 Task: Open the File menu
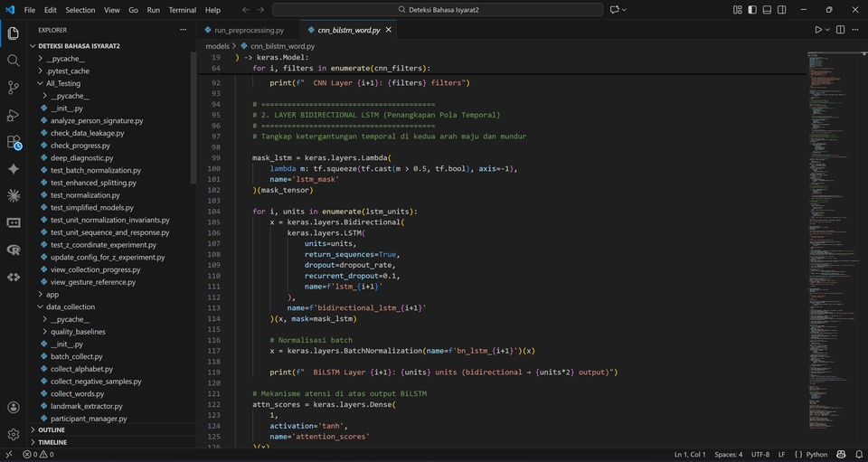pyautogui.click(x=30, y=10)
